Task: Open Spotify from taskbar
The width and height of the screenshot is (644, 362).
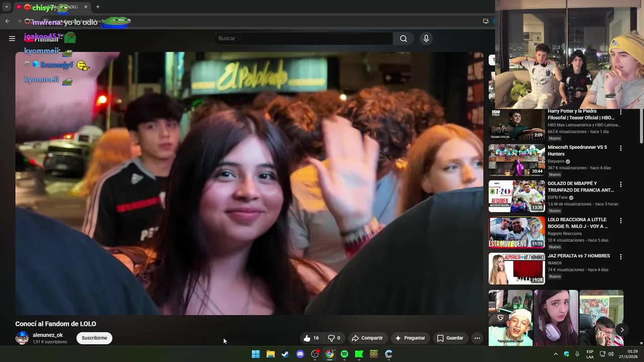Action: [344, 354]
